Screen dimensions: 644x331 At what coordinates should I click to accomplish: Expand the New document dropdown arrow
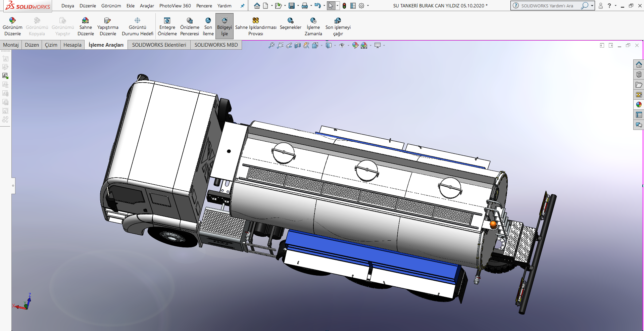[x=272, y=6]
